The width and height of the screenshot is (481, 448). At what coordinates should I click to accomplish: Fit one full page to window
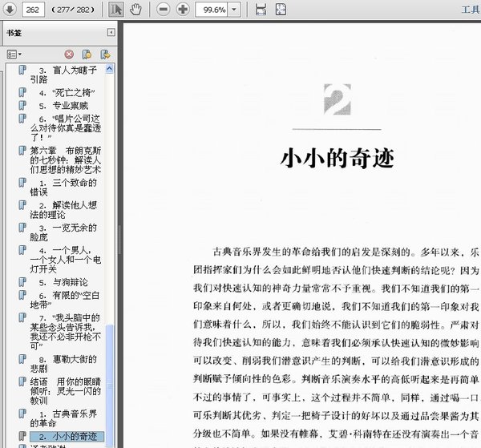tap(281, 10)
